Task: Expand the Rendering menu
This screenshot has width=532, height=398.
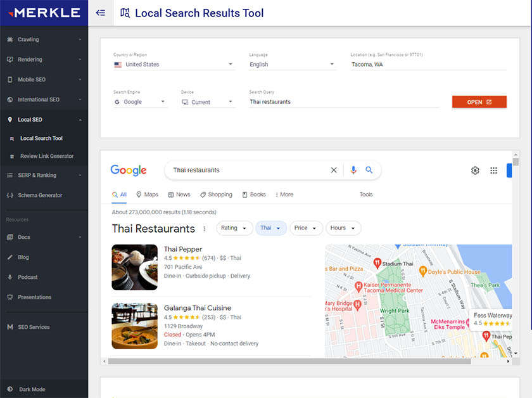Action: [x=80, y=60]
